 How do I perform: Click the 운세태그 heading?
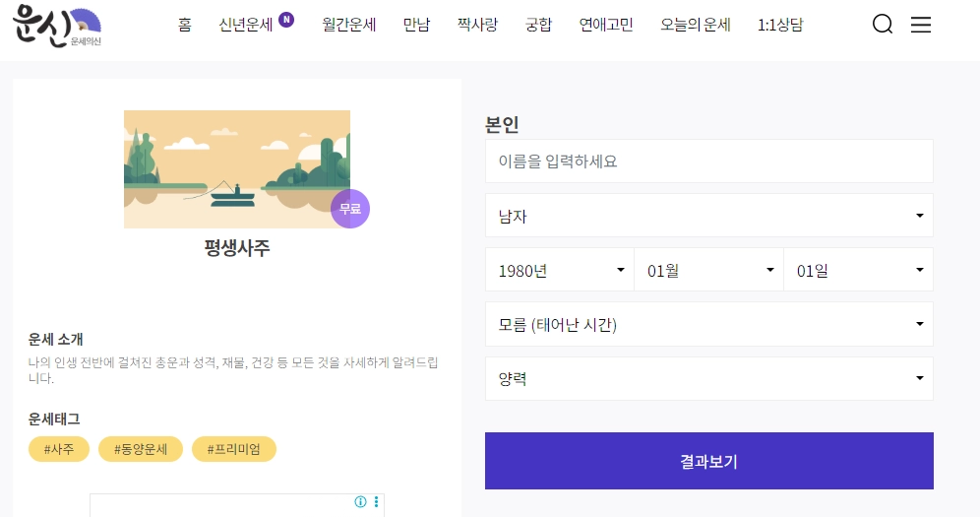point(54,419)
